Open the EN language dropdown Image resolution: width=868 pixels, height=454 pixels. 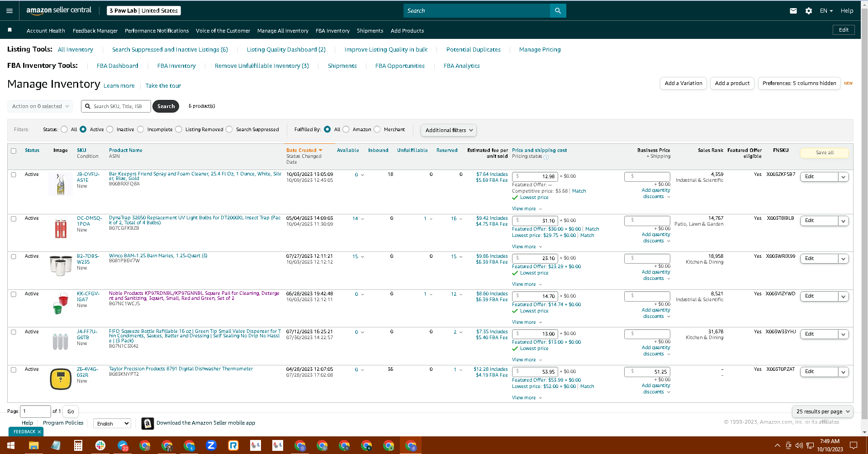826,11
